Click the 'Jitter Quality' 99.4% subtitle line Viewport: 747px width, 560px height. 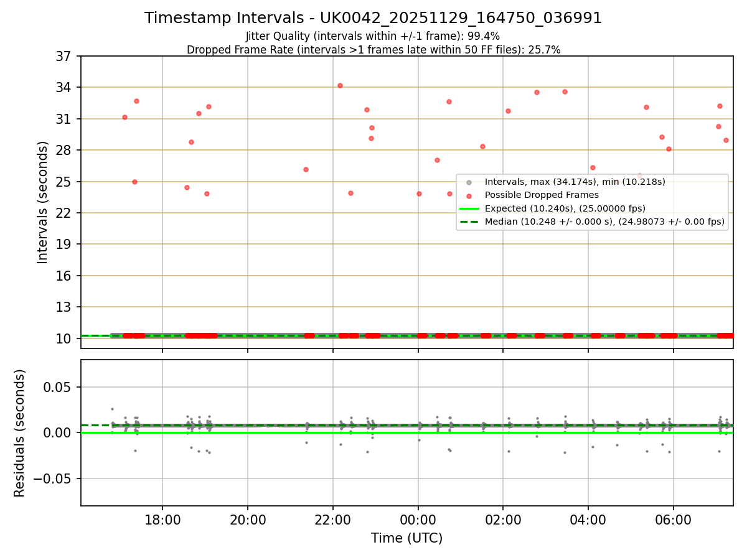[373, 36]
